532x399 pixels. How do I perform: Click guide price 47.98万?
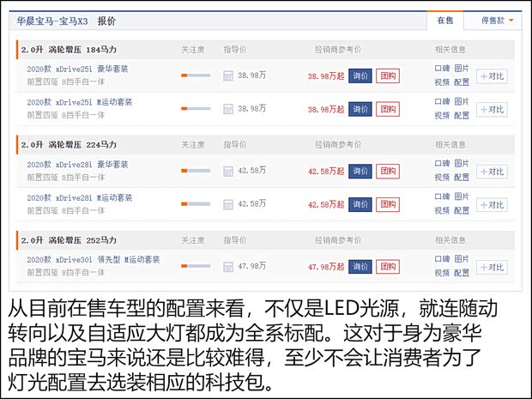click(251, 266)
